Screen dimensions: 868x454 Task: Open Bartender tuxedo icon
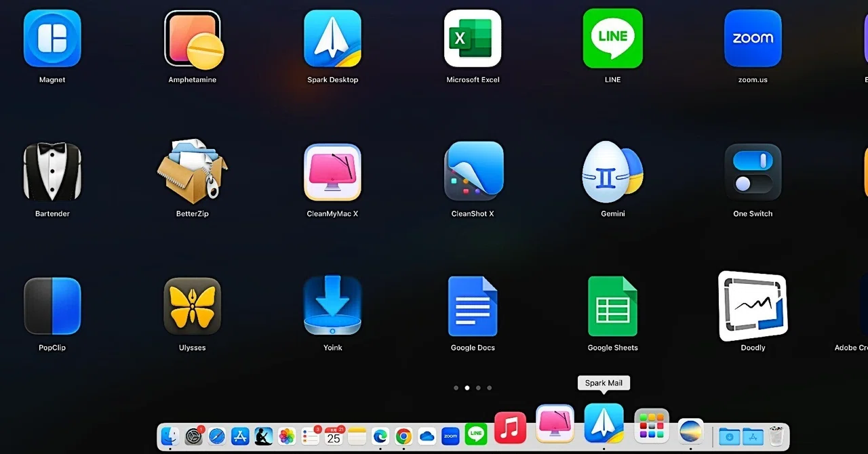tap(52, 172)
